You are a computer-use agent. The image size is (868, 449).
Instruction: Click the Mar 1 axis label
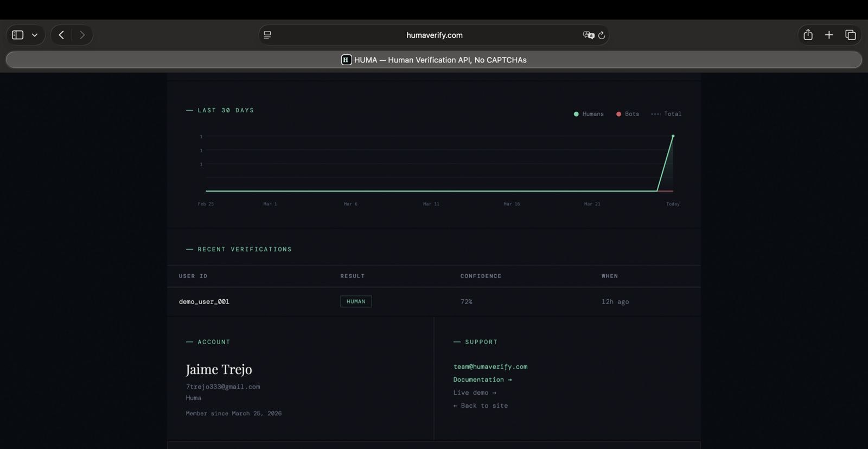[x=270, y=204]
